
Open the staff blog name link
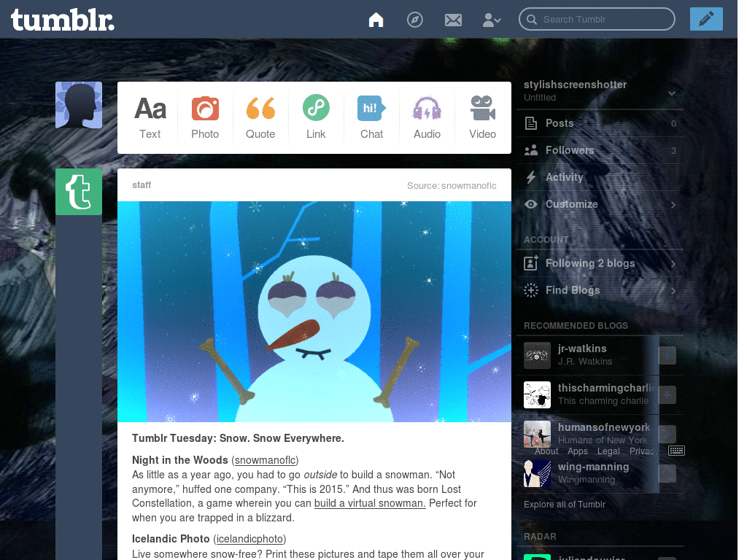(x=142, y=184)
